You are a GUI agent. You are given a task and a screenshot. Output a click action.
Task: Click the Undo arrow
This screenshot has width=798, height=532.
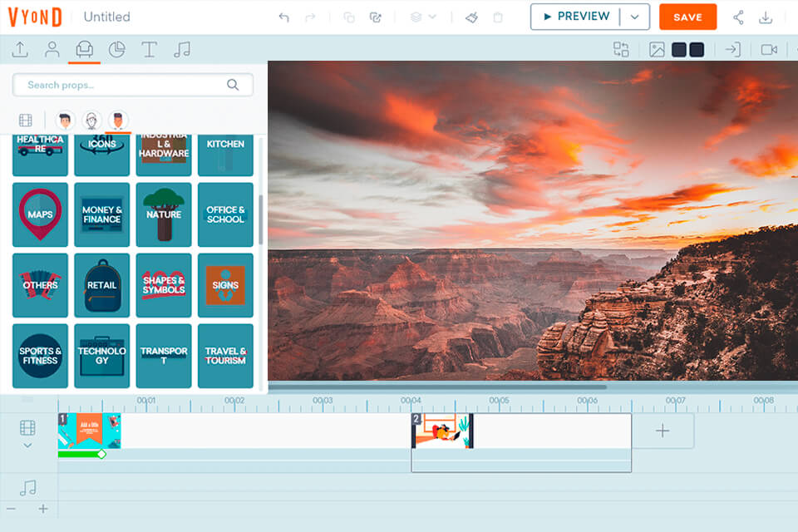pos(284,17)
